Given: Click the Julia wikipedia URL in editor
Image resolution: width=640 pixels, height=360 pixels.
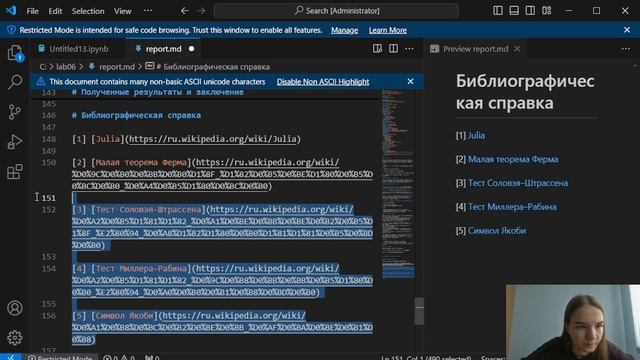Looking at the screenshot, I should (x=213, y=139).
